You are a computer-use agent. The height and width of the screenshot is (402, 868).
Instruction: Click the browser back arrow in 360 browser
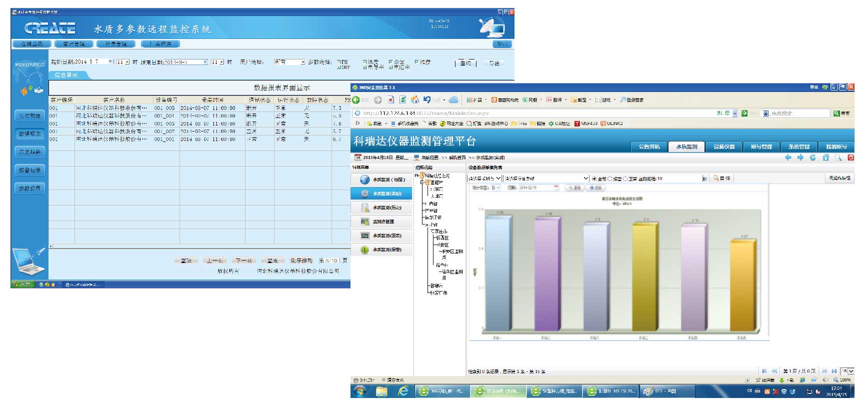click(356, 100)
